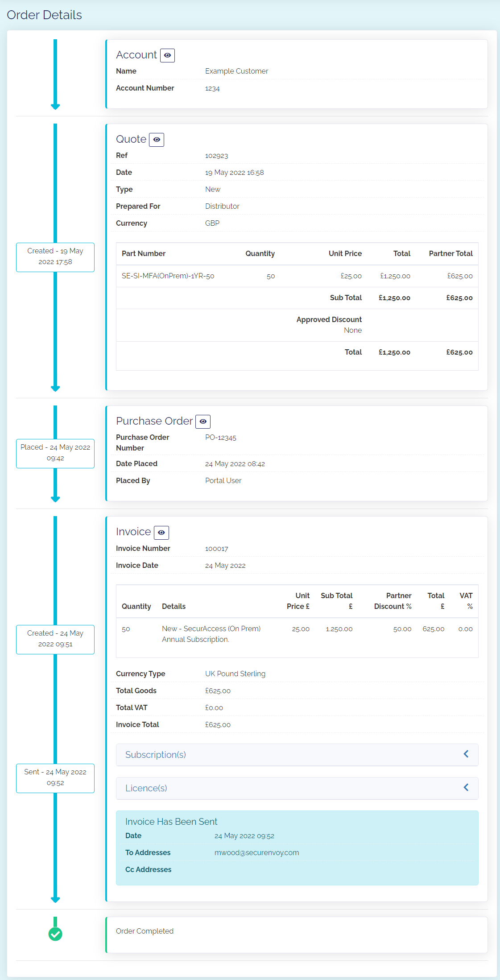
Task: Select the 'Sent - 24 May 2022 09:52' timeline marker
Action: (55, 778)
